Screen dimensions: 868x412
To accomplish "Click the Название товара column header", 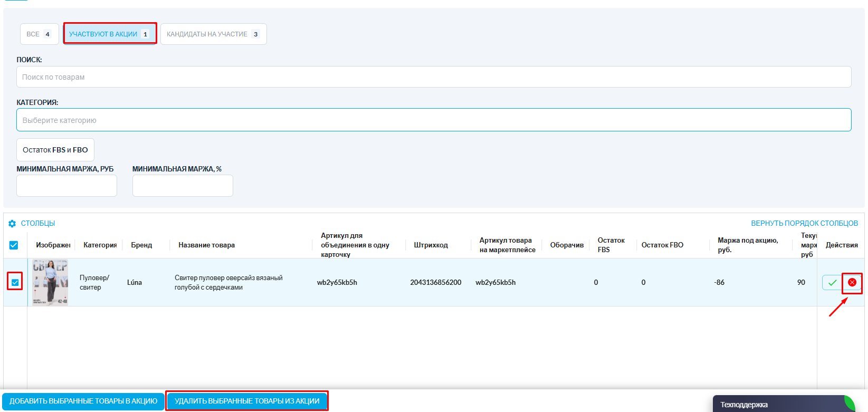I will (x=206, y=245).
